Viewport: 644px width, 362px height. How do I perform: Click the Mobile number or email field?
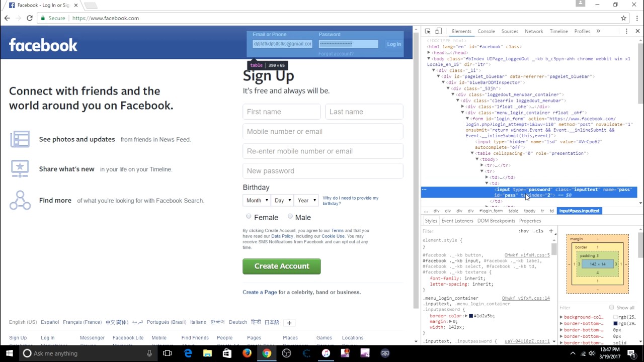click(323, 131)
